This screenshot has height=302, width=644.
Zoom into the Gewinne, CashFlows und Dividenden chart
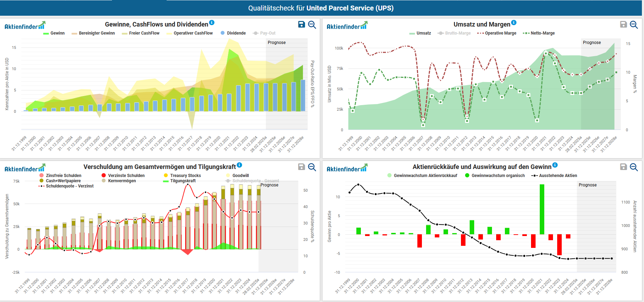[x=312, y=25]
